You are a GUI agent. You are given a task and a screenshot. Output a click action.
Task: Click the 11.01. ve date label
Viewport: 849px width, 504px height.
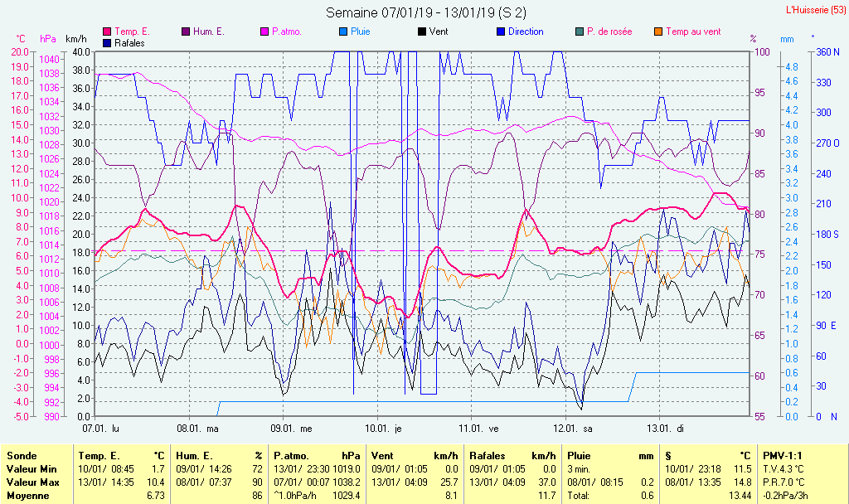[478, 429]
